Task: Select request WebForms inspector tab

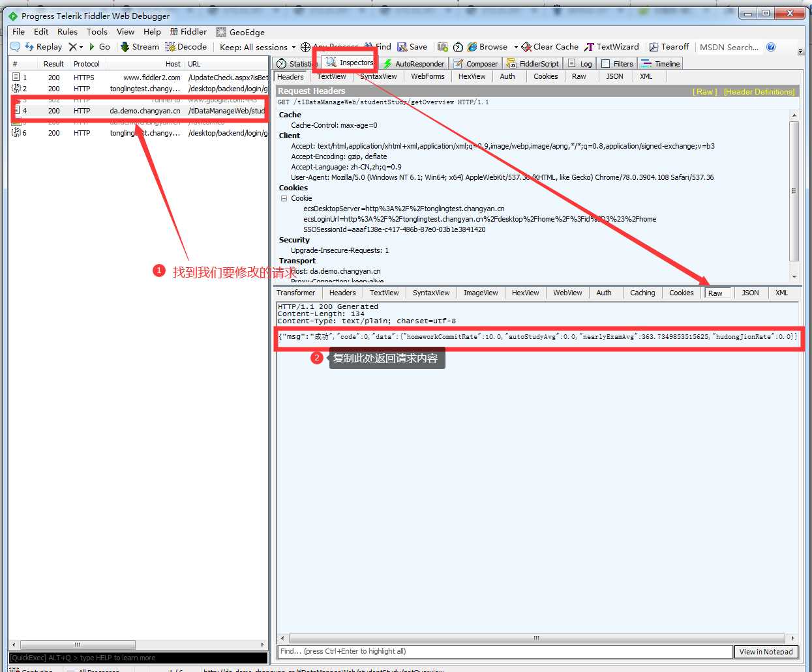Action: [428, 76]
